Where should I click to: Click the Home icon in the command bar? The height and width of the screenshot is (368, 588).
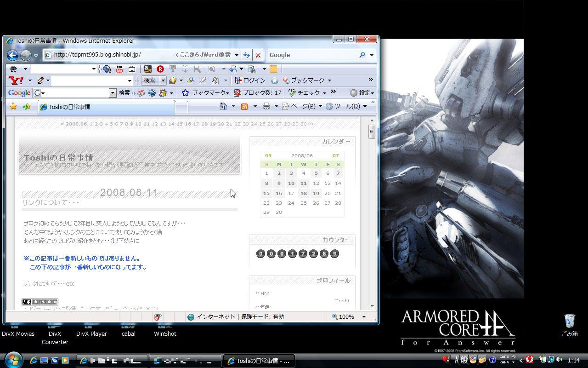tap(223, 106)
